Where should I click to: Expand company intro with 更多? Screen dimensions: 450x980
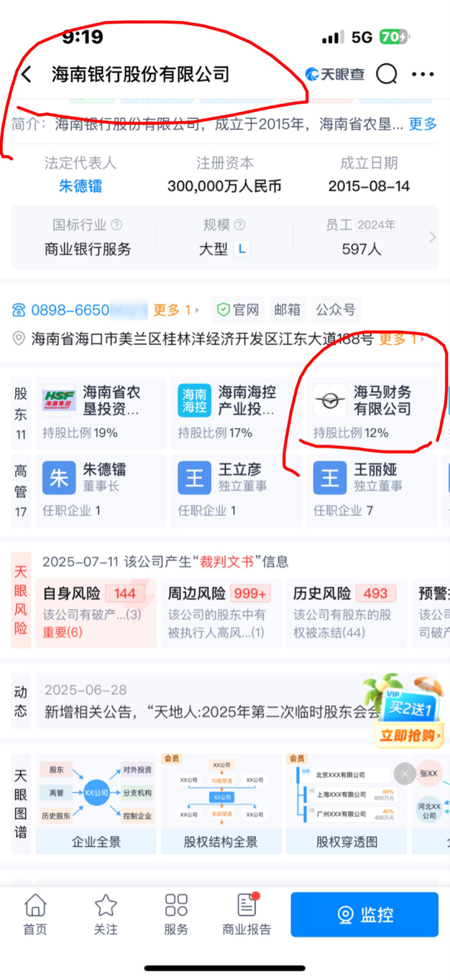423,124
